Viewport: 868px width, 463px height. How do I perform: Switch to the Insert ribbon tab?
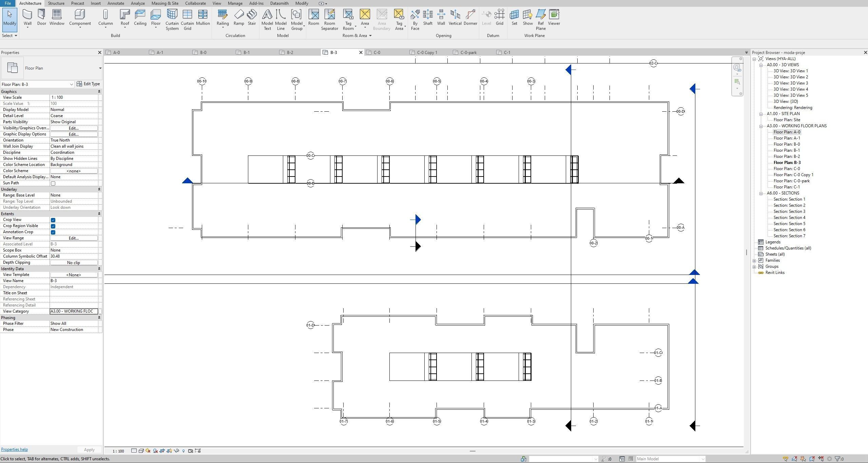(x=95, y=3)
